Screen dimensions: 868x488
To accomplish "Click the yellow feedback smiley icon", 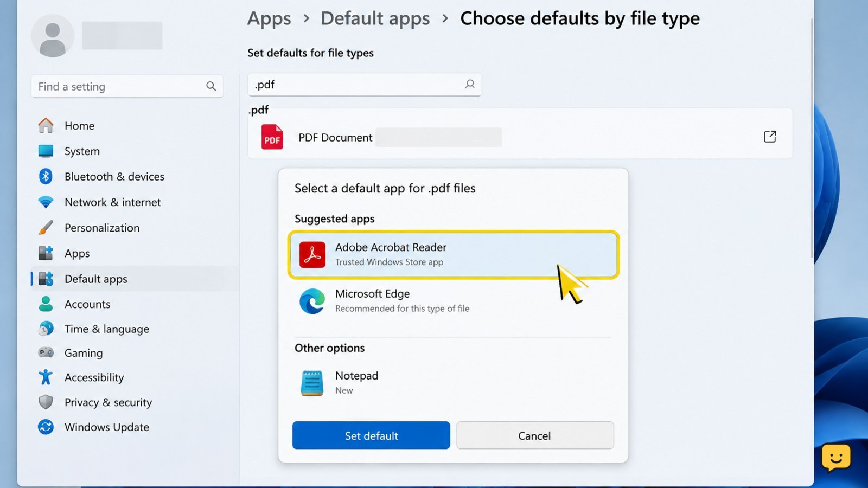I will click(x=836, y=458).
